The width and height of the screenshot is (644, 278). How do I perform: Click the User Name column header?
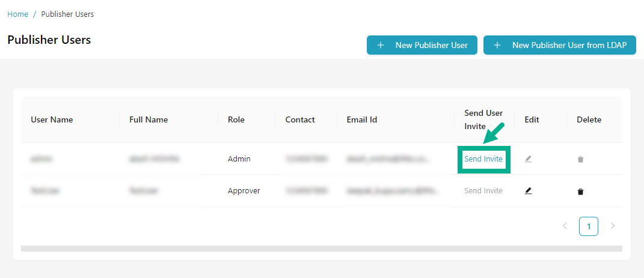(52, 119)
